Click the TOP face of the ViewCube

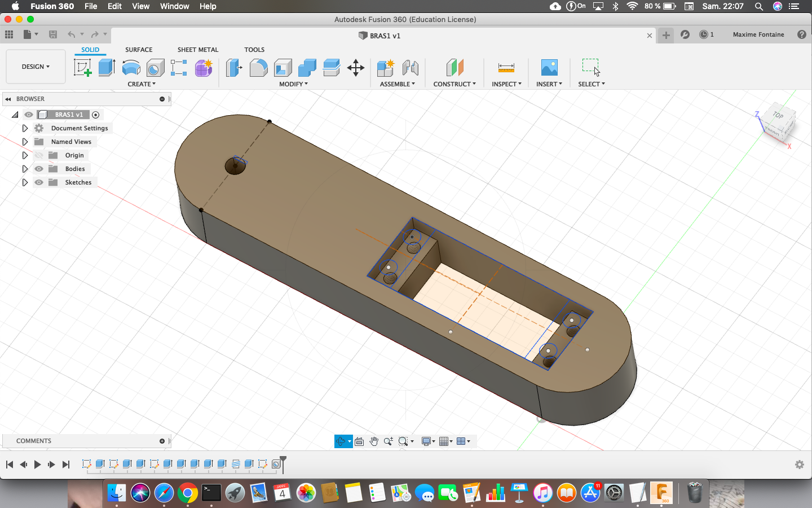(x=778, y=116)
